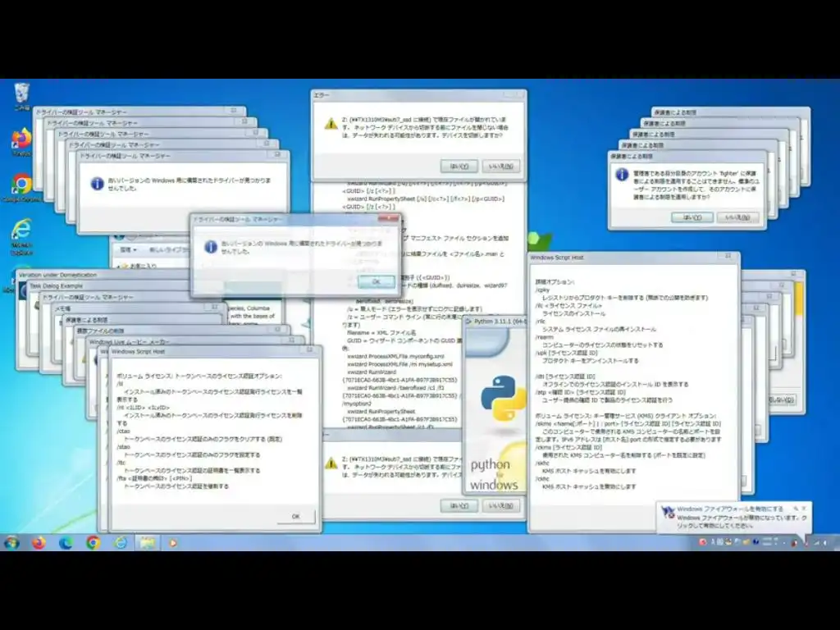This screenshot has height=630, width=840.
Task: Click いいえ(N) in the bottom error dialog
Action: click(501, 505)
